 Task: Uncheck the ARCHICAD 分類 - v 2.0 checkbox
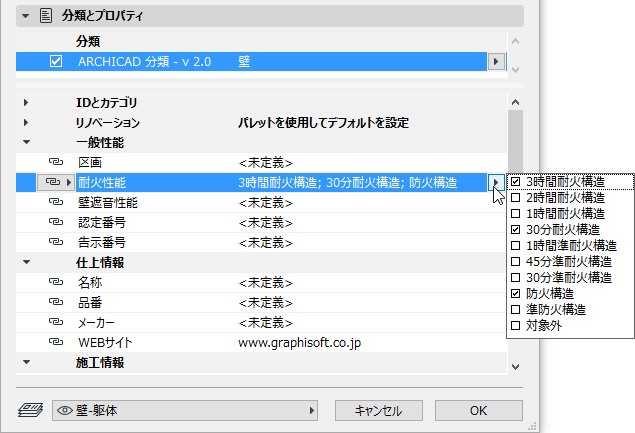[x=56, y=61]
